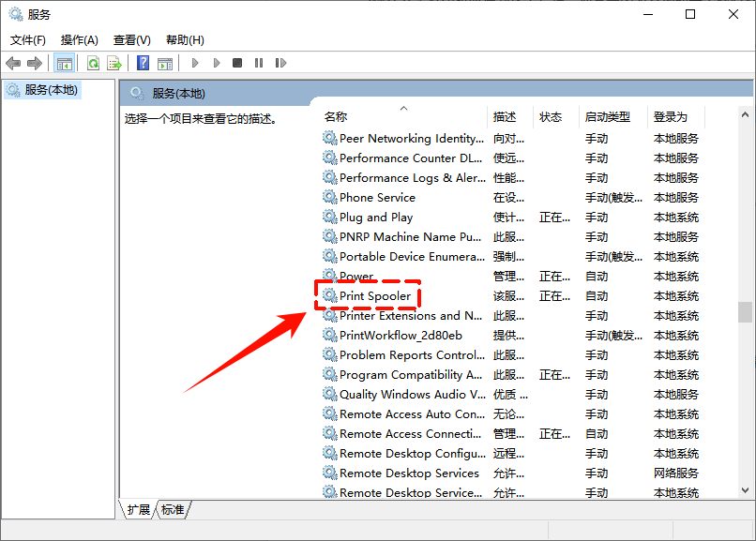Select the Print Spooler service
The image size is (756, 541).
[375, 296]
